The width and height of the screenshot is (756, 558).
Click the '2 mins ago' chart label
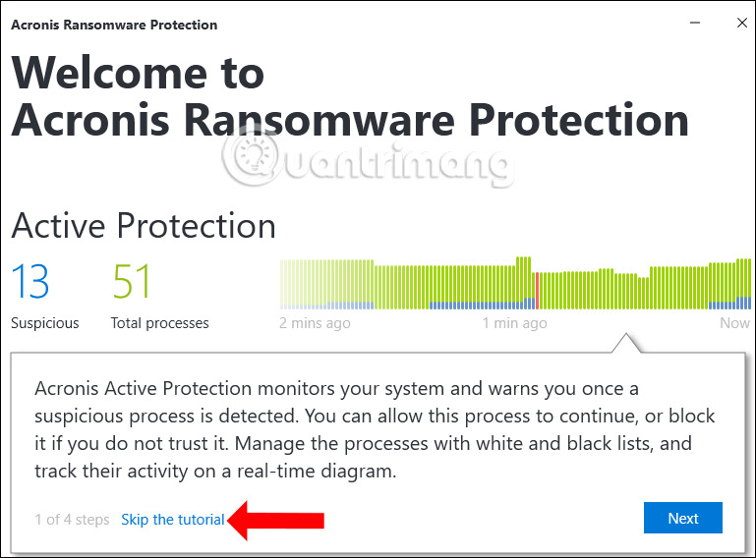coord(315,322)
